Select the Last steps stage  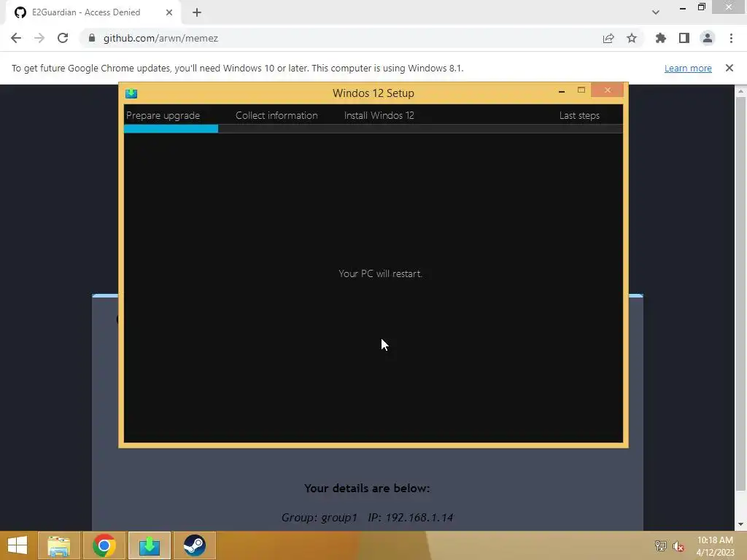[x=579, y=116]
